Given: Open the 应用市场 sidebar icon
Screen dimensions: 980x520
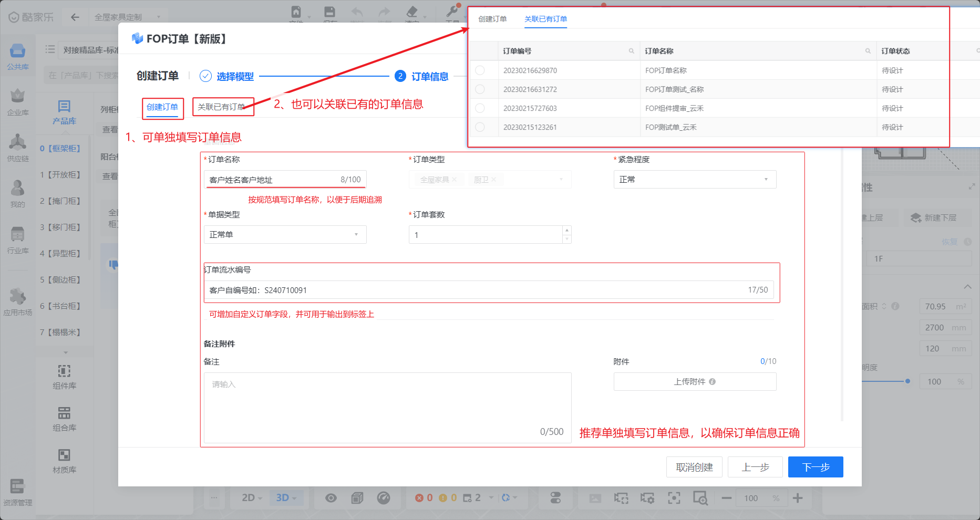Looking at the screenshot, I should click(17, 301).
